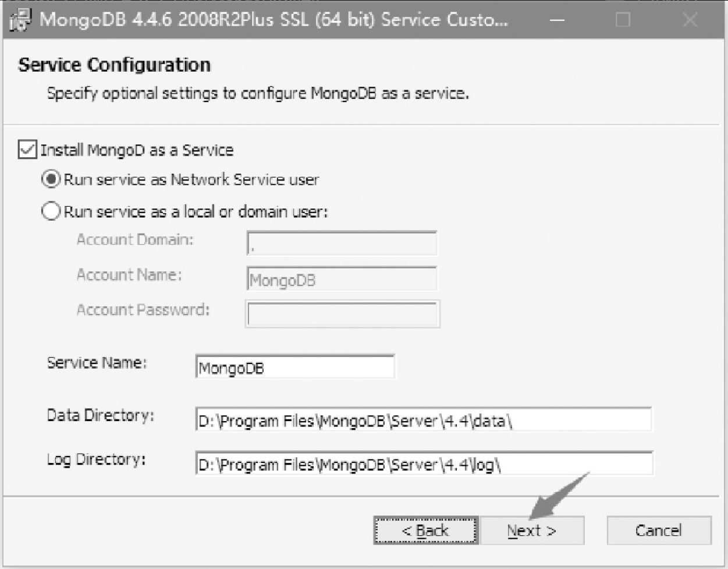
Task: Click the MongoDB installer icon in title bar
Action: [x=20, y=20]
